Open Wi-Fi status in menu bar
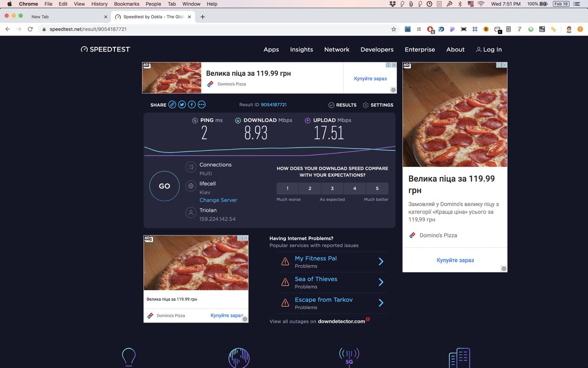This screenshot has width=588, height=368. (481, 4)
